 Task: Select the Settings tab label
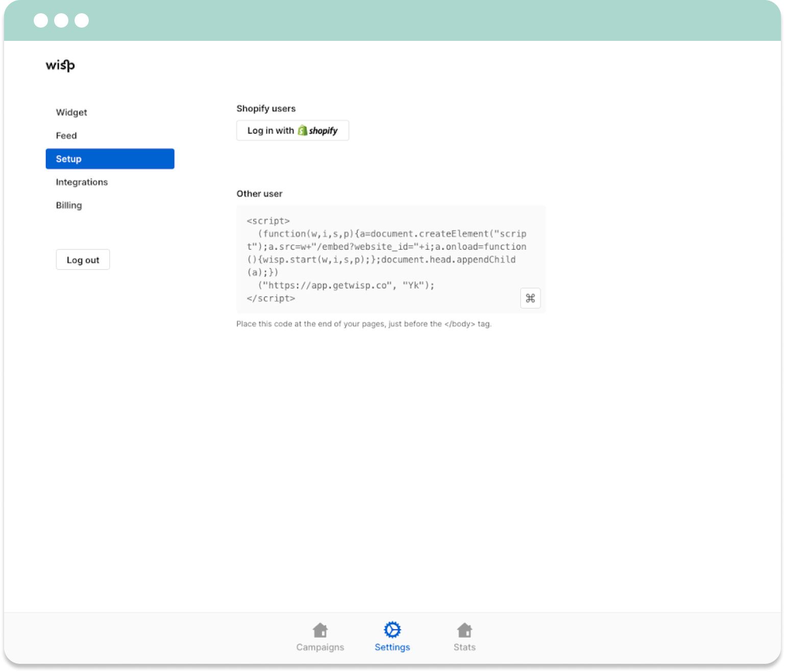392,647
